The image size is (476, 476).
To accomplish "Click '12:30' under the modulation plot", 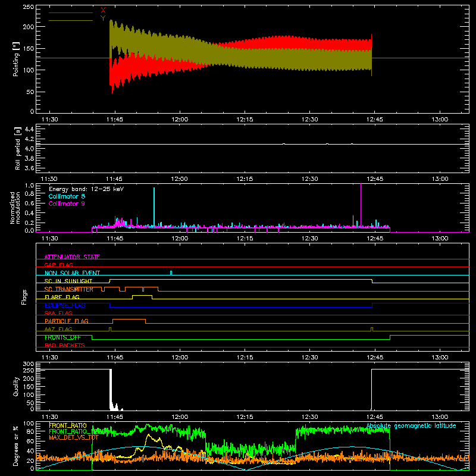I will click(x=309, y=239).
